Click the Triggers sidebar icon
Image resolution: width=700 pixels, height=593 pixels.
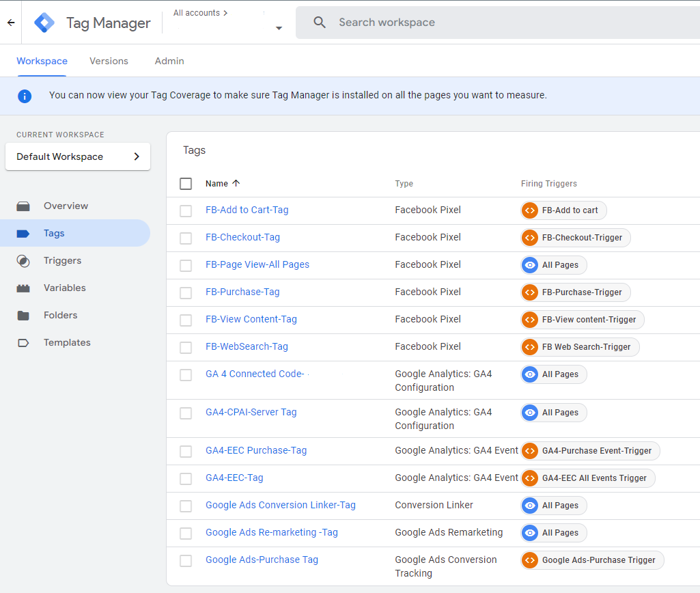[x=23, y=261]
